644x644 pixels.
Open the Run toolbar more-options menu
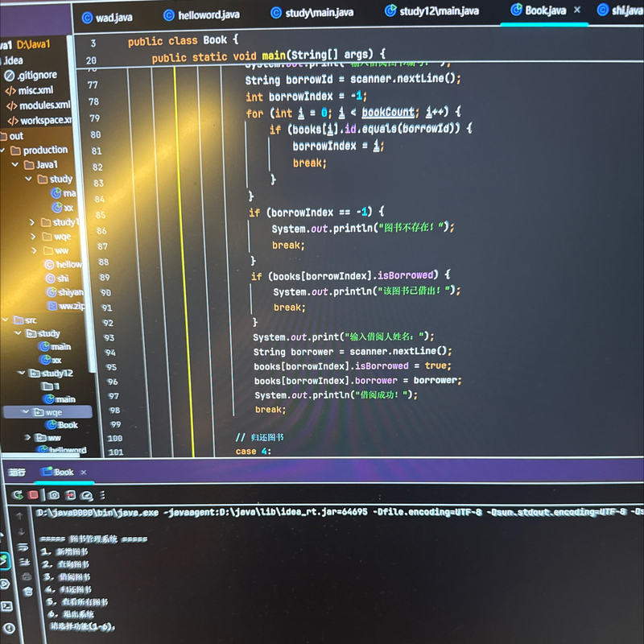coord(102,495)
